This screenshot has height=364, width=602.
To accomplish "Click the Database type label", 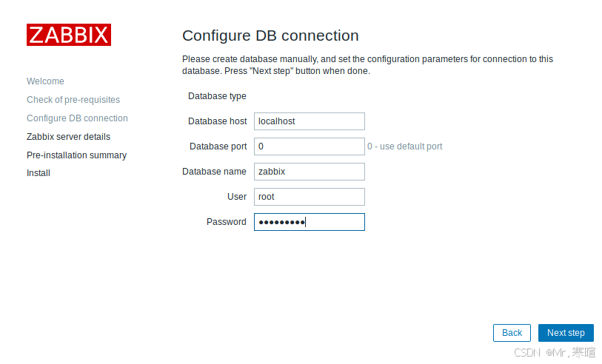I will pos(217,96).
